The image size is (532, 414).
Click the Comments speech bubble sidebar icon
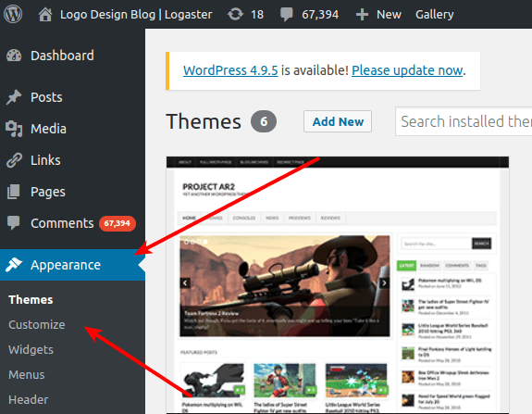14,223
